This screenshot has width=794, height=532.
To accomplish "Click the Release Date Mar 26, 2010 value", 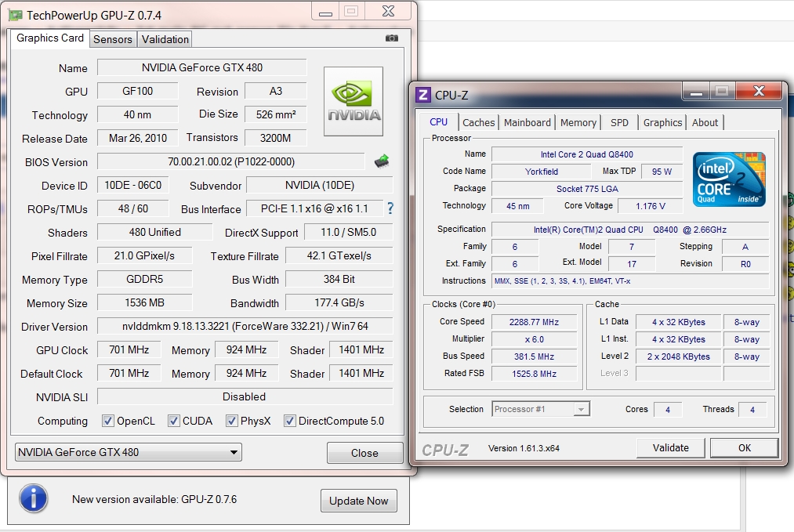I will pos(138,138).
